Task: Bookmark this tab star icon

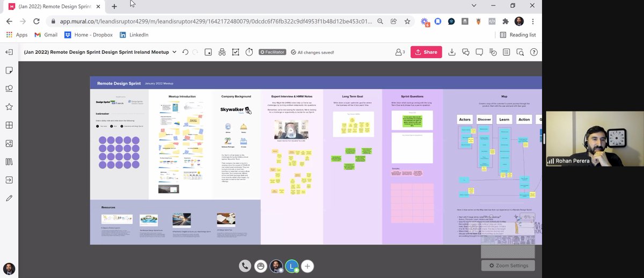Action: (408, 21)
